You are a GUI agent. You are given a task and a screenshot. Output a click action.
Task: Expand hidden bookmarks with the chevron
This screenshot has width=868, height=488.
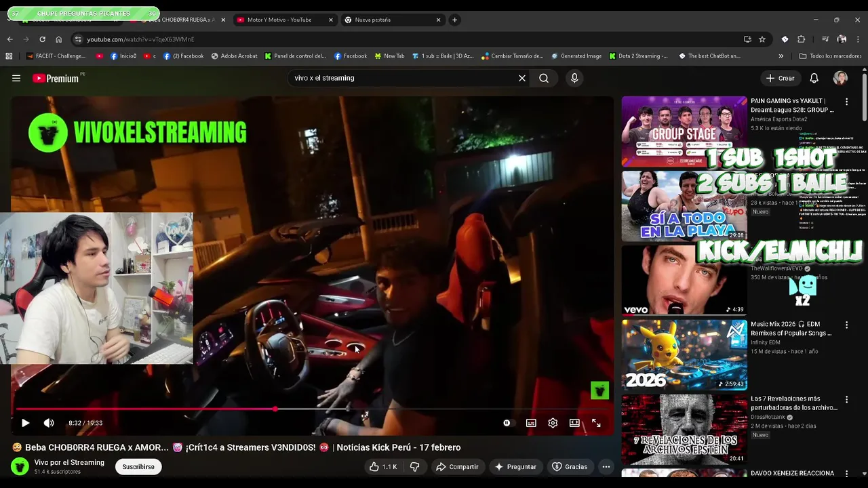point(781,56)
